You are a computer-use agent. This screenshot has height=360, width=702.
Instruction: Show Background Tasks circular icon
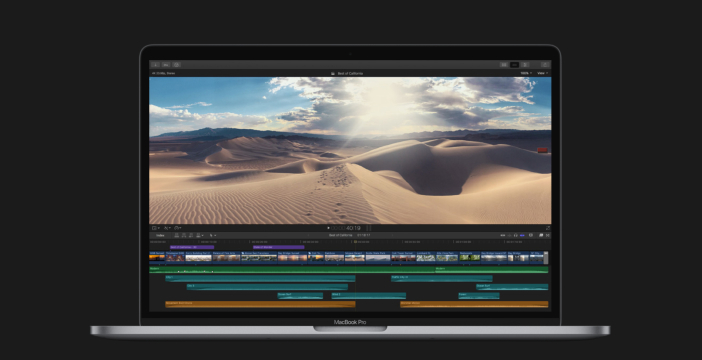point(176,65)
